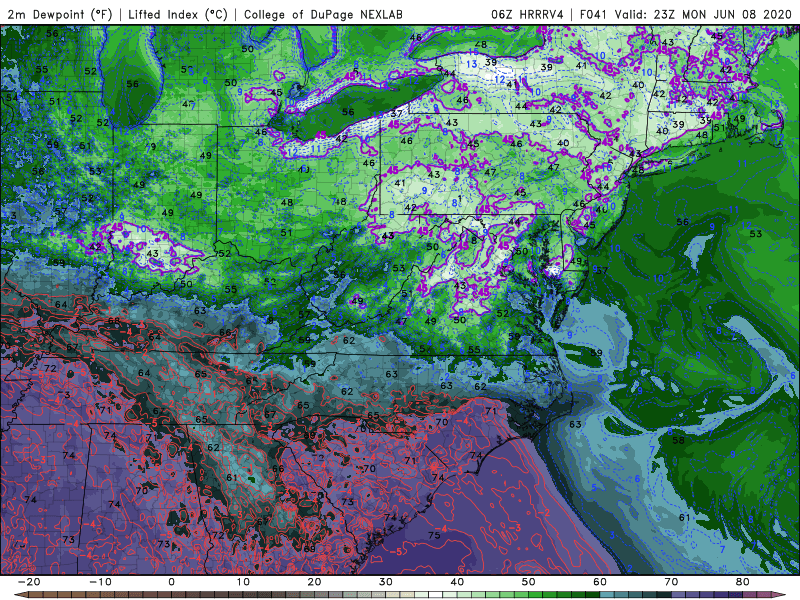Click the white color bar segment near 40

coord(436,595)
